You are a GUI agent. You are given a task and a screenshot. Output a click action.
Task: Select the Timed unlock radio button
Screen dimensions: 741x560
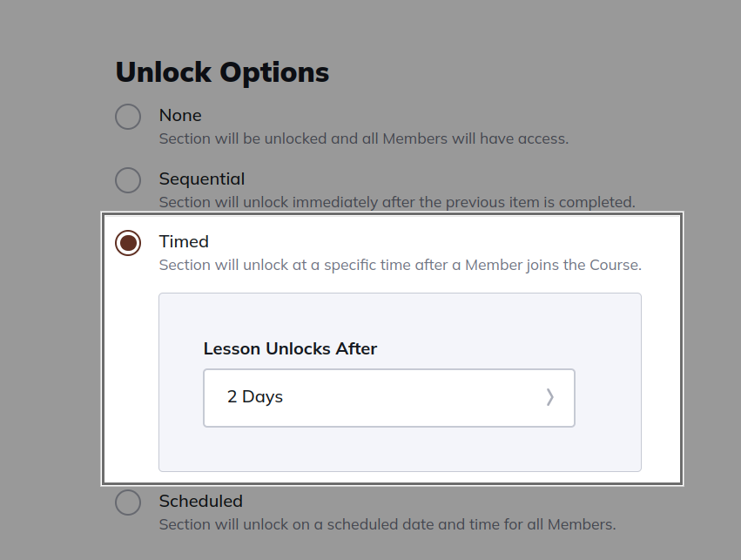[x=128, y=244]
